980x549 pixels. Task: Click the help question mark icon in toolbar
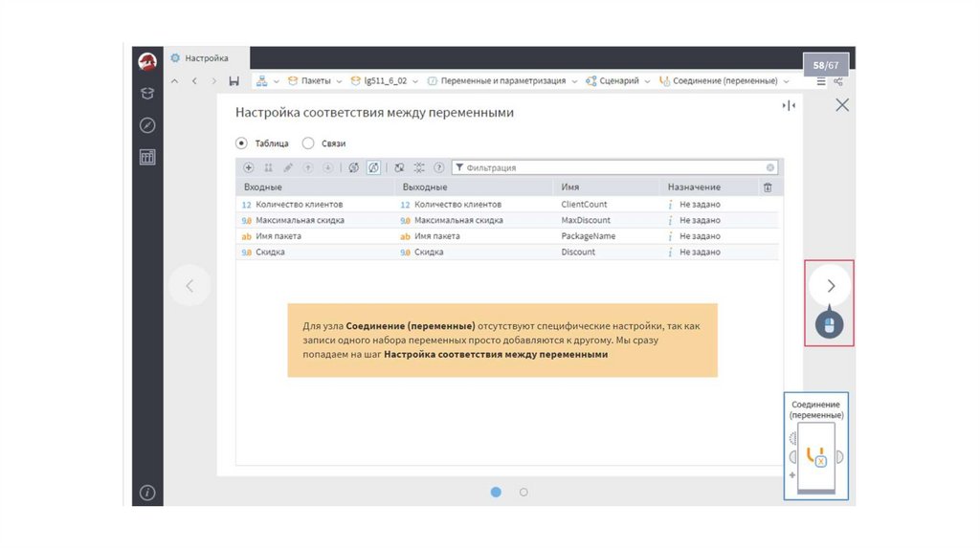(x=438, y=167)
